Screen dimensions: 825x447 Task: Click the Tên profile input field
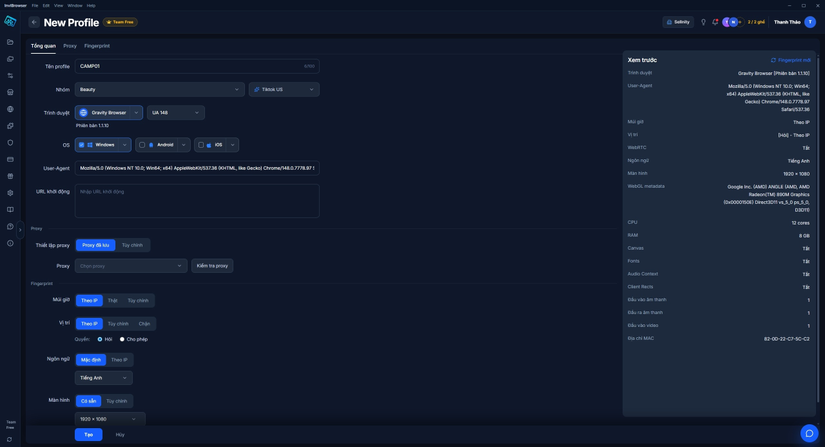pyautogui.click(x=197, y=66)
